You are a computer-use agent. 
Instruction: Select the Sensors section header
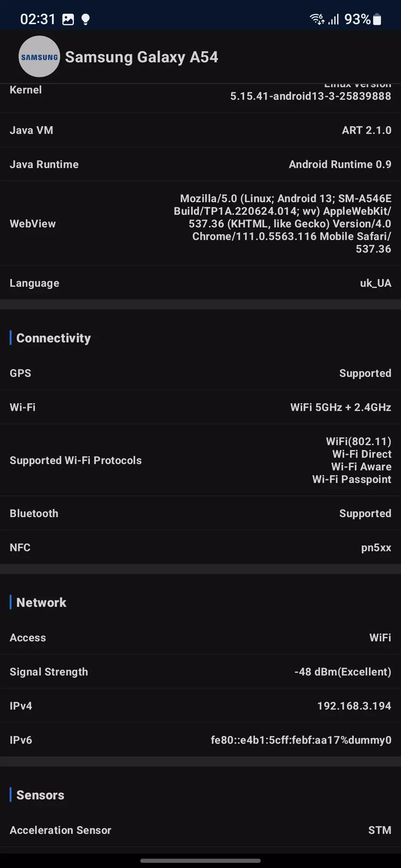point(40,795)
